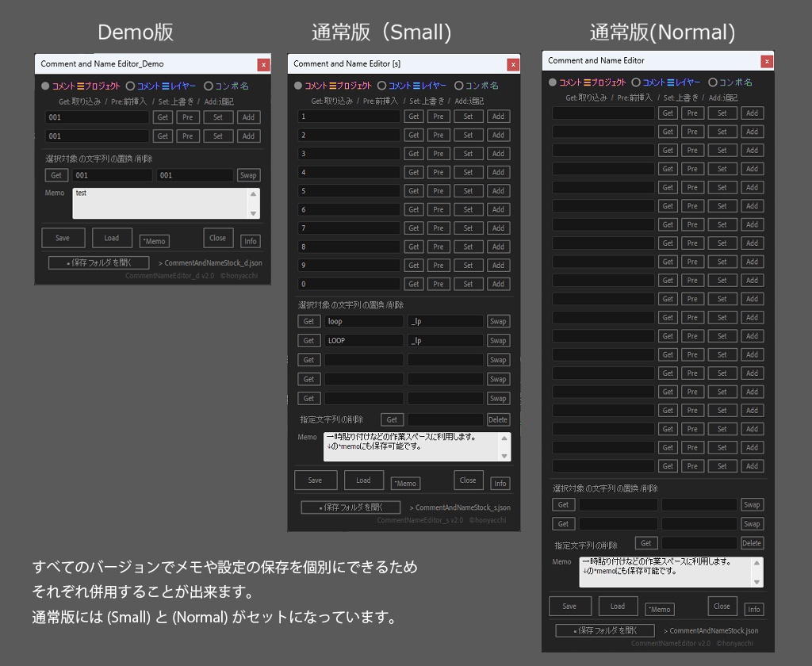Click Close button in Small editor
This screenshot has width=812, height=666.
coord(468,480)
